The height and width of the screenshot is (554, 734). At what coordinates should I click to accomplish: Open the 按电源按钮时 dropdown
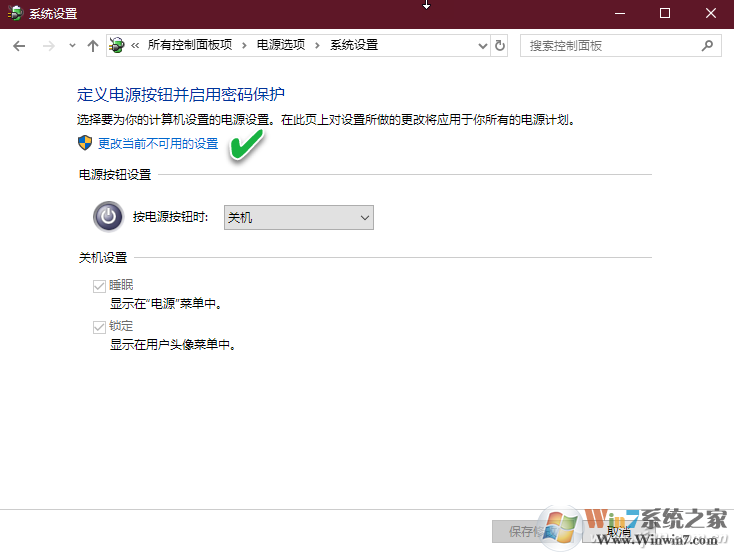[x=299, y=217]
